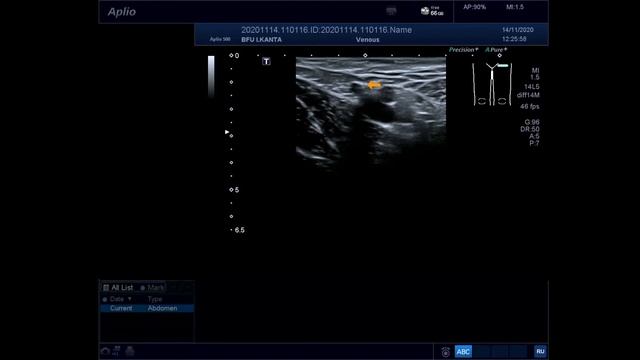Click the patient ID and Name header
The height and width of the screenshot is (360, 640).
tap(326, 30)
